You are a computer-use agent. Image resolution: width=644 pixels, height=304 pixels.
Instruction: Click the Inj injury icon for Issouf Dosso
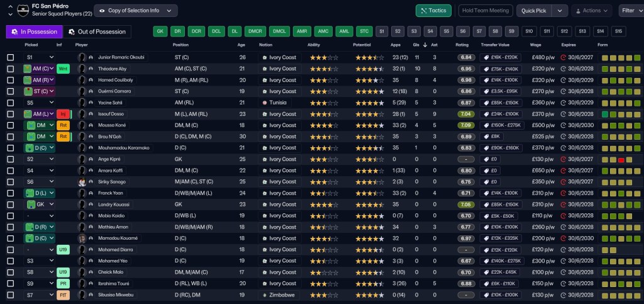tap(63, 114)
